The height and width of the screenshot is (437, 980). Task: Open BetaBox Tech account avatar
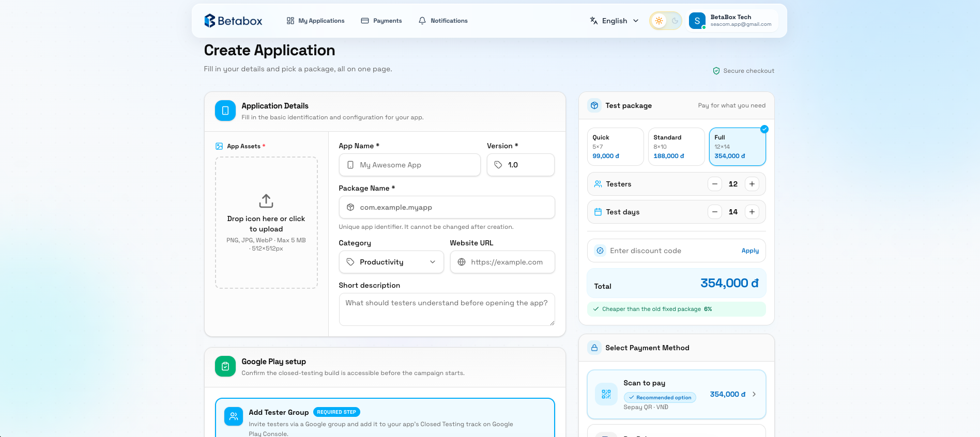point(697,21)
